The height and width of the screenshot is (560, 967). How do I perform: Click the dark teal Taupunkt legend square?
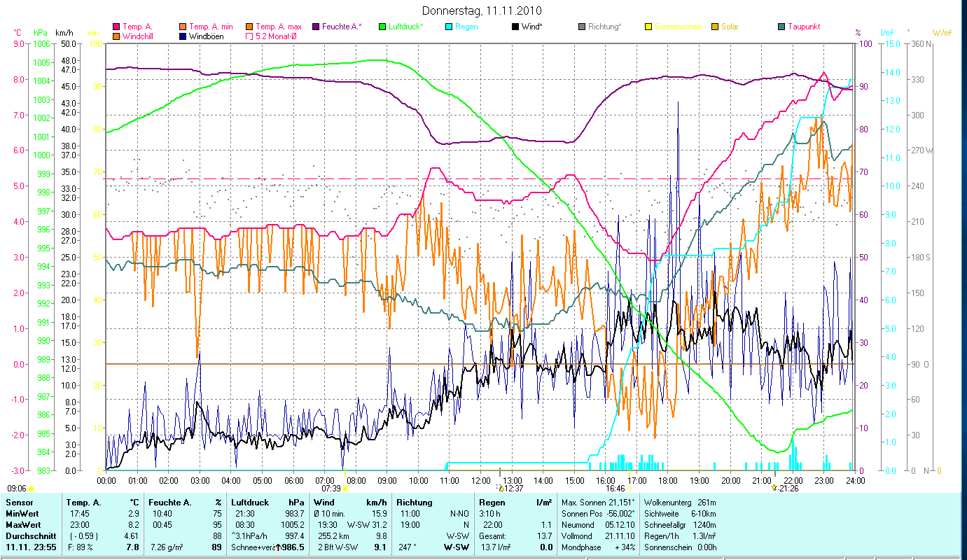point(781,27)
